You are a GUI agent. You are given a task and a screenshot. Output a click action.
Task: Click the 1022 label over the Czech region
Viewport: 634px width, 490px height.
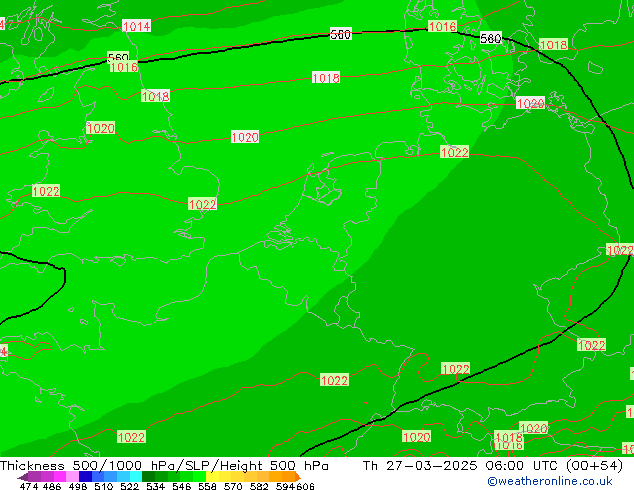(x=592, y=345)
